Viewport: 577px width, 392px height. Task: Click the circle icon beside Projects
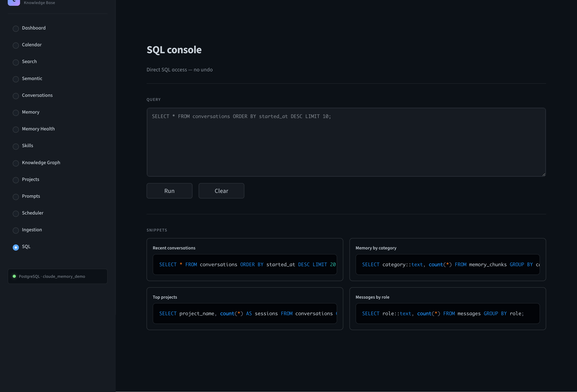pos(16,180)
